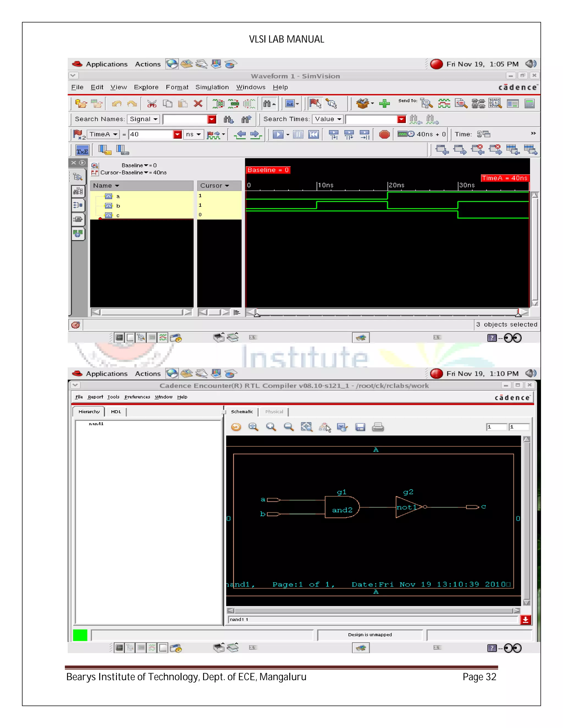Select signal b in the Name list
The image size is (563, 728).
point(118,206)
